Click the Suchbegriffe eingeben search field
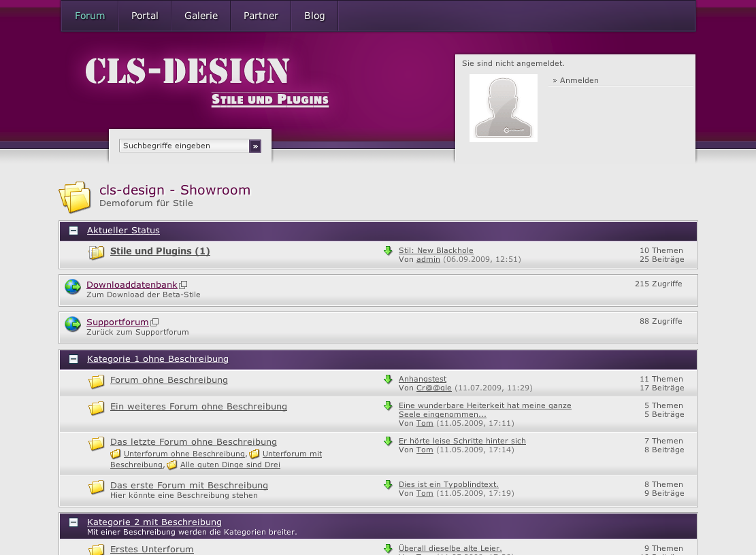 pos(184,146)
